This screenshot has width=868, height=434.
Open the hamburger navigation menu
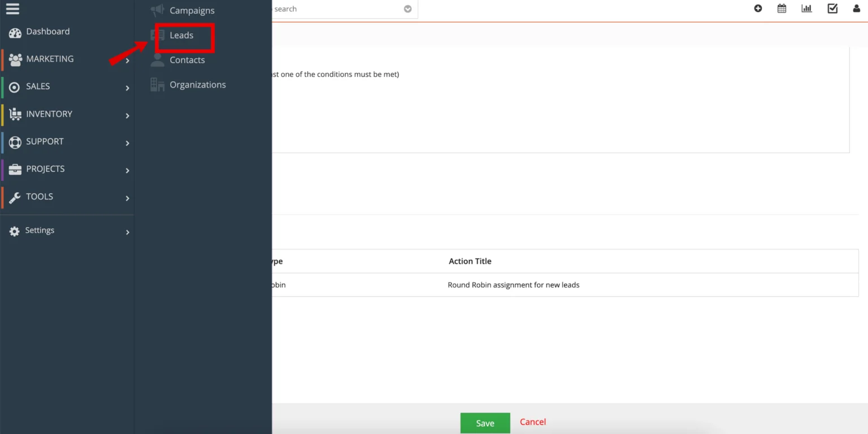(x=12, y=8)
